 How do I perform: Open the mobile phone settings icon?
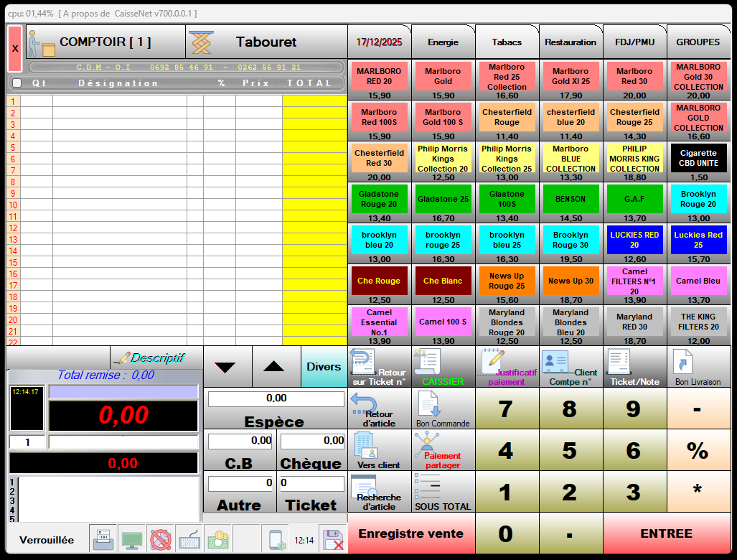click(276, 538)
